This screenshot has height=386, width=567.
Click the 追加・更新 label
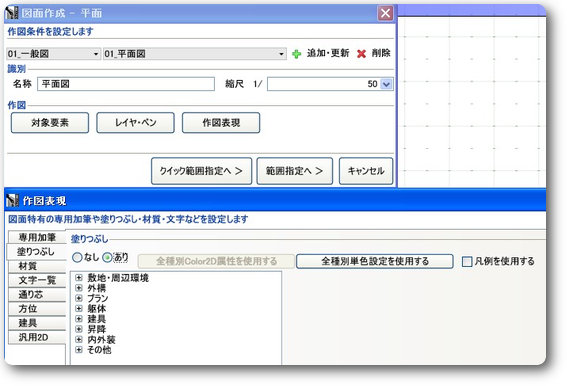pos(328,54)
